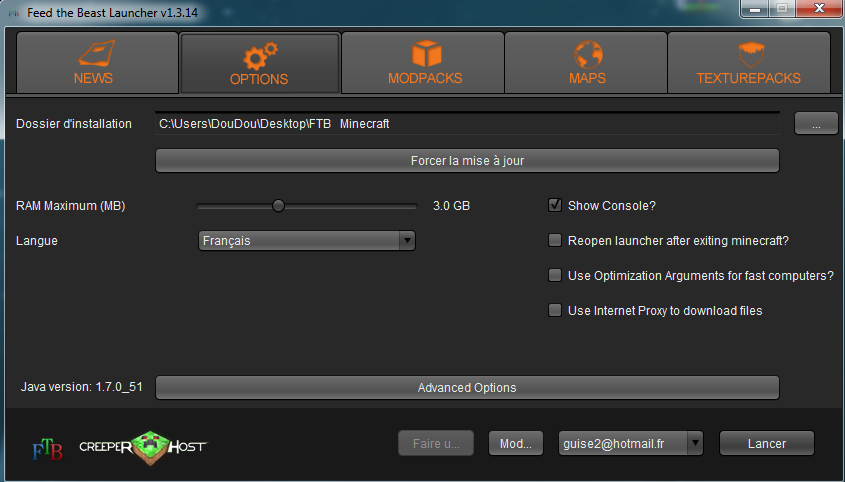Click the Mod... button

(516, 443)
